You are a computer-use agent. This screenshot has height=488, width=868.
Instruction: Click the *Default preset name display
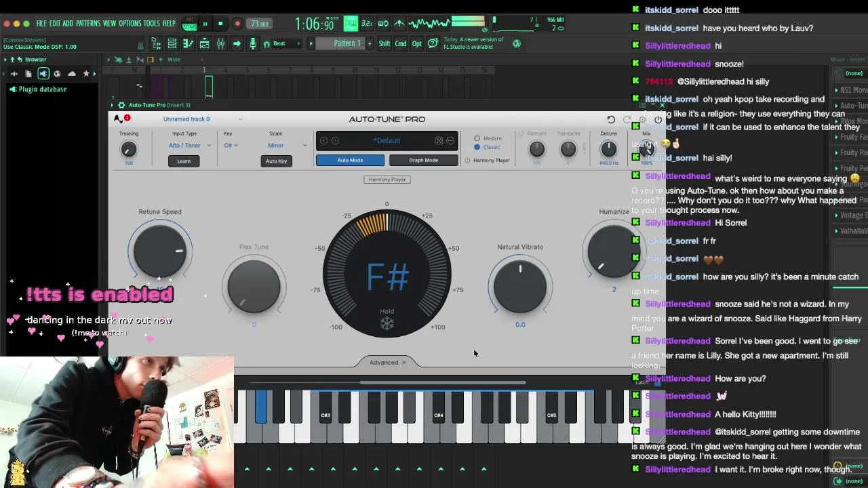point(387,140)
